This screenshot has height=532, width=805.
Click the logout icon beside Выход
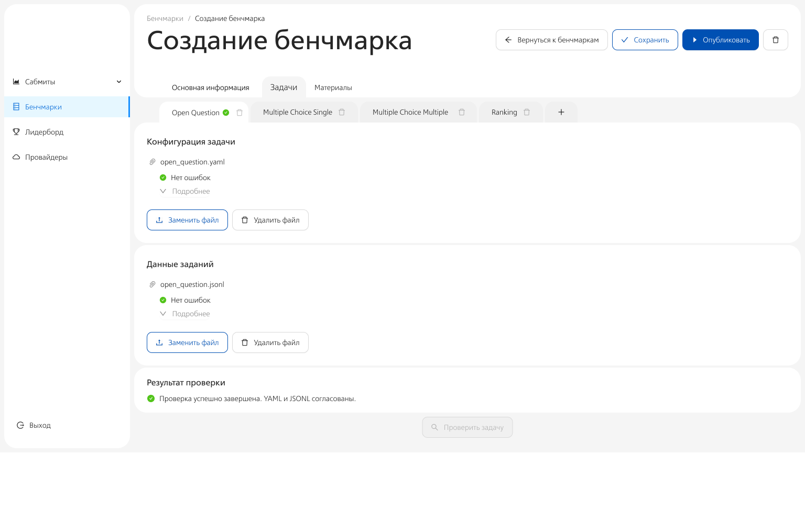20,425
